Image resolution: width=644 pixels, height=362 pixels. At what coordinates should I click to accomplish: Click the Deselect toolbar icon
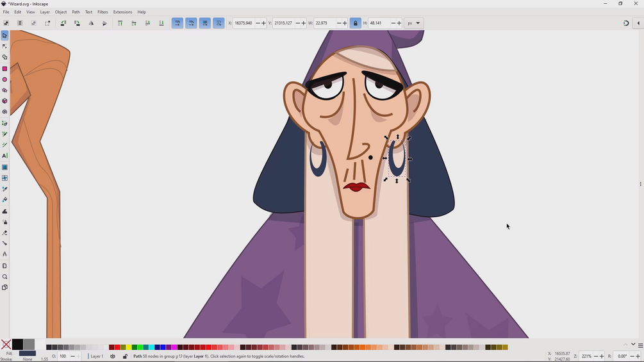click(x=34, y=23)
